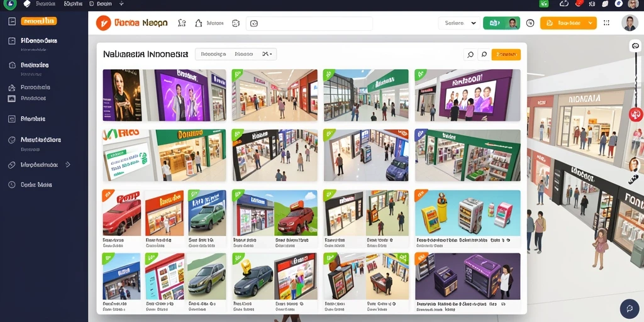Image resolution: width=644 pixels, height=322 pixels.
Task: Open the thumbnail with the white info board
Action: 164,155
